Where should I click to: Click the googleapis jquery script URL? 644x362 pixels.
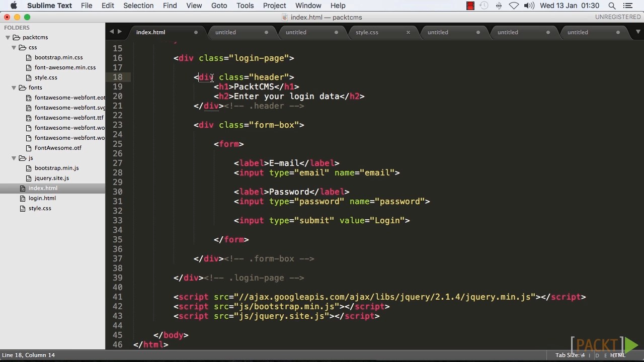(x=385, y=297)
